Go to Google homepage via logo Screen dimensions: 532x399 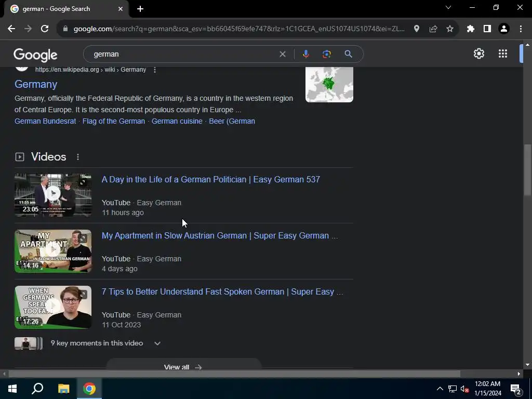[35, 55]
